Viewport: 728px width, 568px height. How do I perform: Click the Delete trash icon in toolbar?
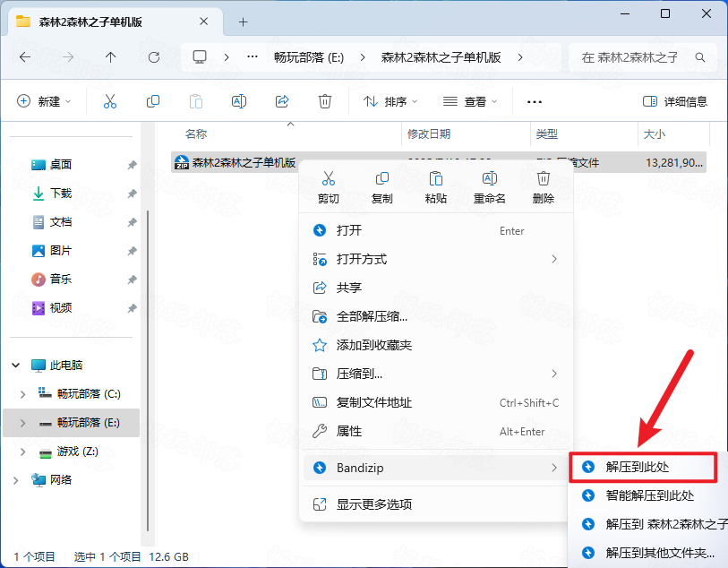click(324, 101)
